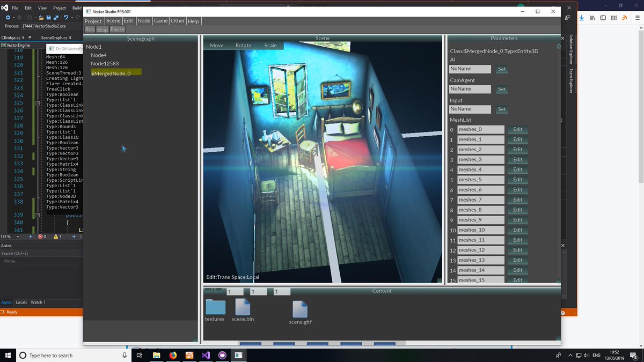
Task: Open the Project menu in Vector Studio
Action: 93,21
